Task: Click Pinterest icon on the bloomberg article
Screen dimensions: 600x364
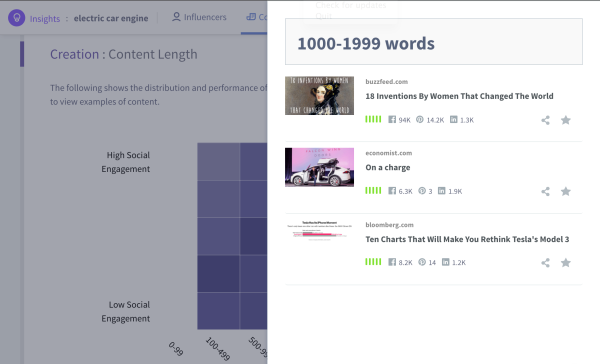Action: click(422, 262)
